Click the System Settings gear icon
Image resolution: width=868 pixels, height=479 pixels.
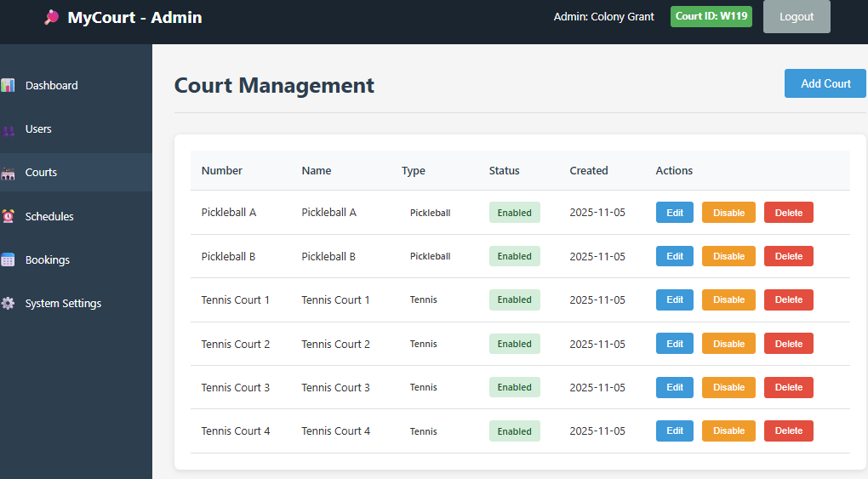tap(8, 304)
